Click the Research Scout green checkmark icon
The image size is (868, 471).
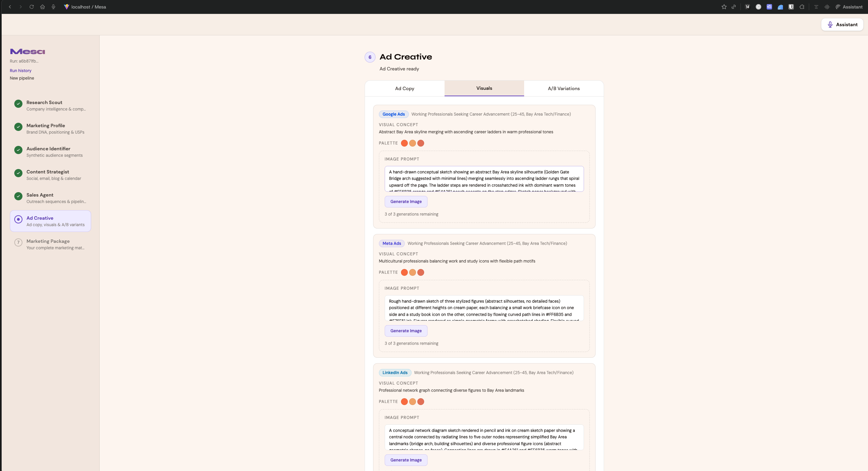coord(18,104)
